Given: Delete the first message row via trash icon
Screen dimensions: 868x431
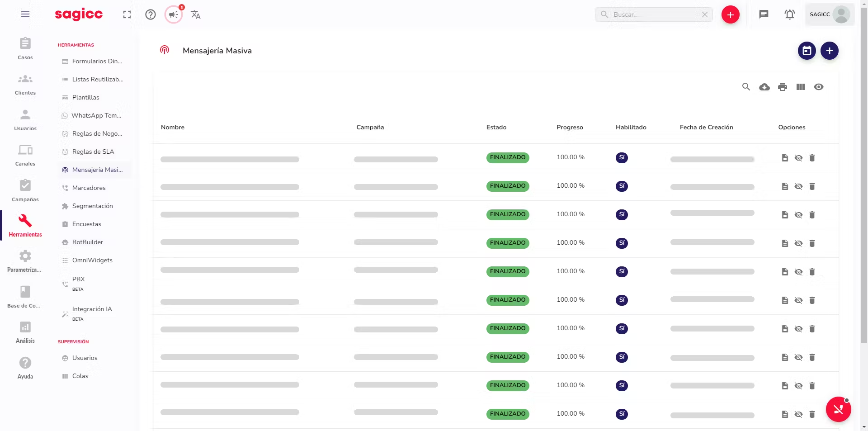Looking at the screenshot, I should (x=812, y=158).
